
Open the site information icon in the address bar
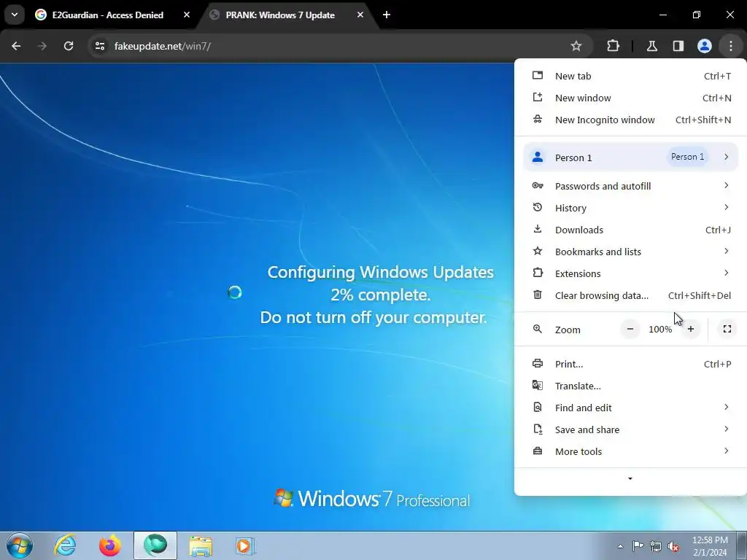(100, 46)
